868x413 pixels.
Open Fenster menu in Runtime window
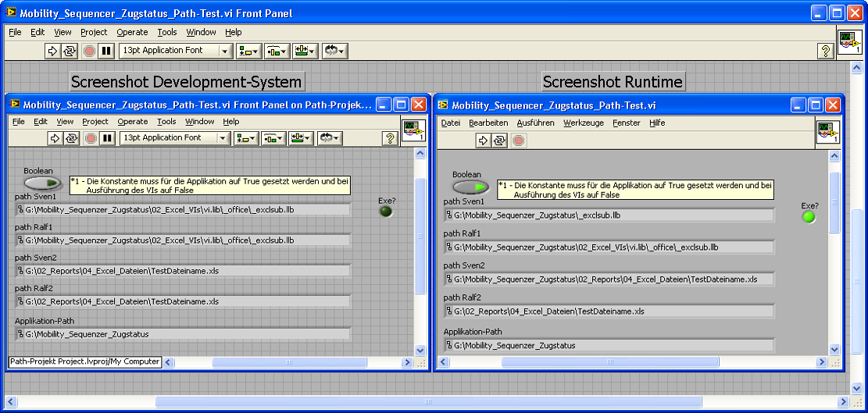[626, 123]
